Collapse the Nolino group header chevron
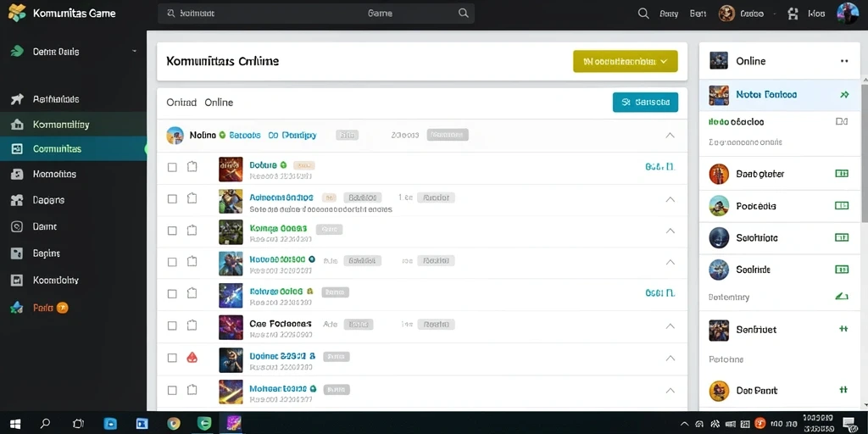 point(670,135)
